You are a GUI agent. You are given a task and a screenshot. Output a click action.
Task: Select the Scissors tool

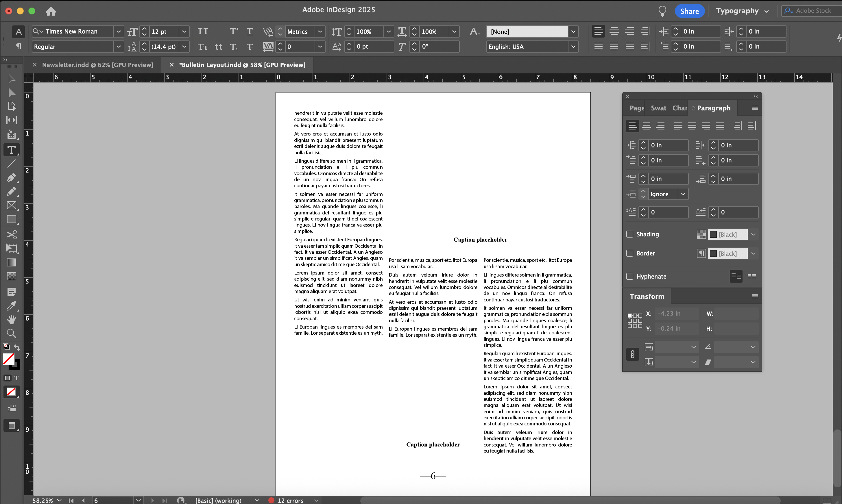[11, 234]
